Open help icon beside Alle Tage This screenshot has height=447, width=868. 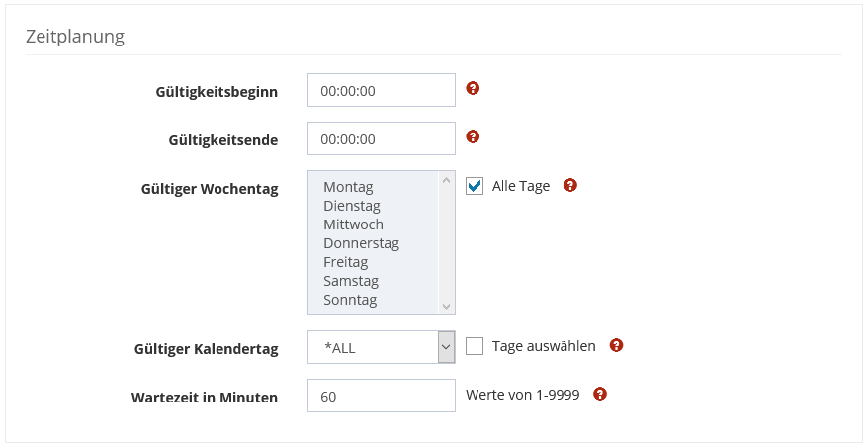(x=569, y=185)
